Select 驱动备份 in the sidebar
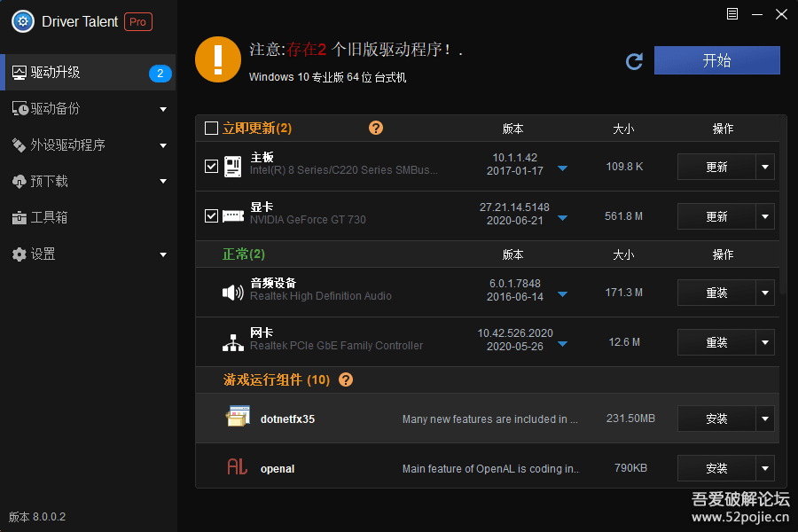 click(88, 109)
